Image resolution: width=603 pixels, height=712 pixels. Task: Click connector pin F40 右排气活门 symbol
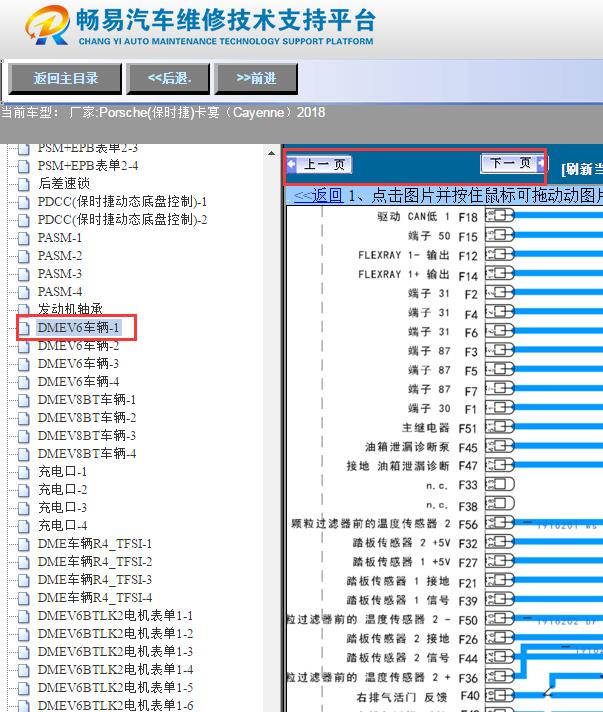pos(499,695)
